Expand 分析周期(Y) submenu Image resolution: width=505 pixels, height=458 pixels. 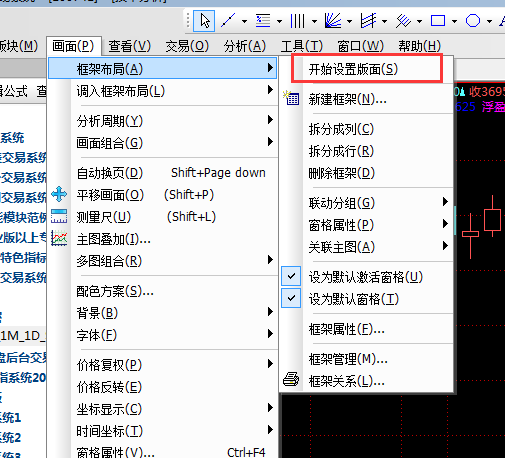click(x=163, y=120)
